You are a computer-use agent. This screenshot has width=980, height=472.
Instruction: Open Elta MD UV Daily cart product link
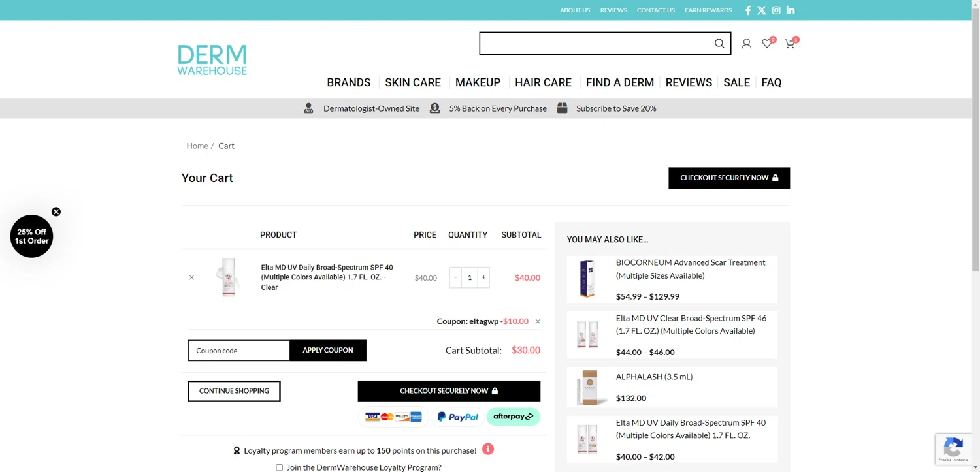pos(327,277)
